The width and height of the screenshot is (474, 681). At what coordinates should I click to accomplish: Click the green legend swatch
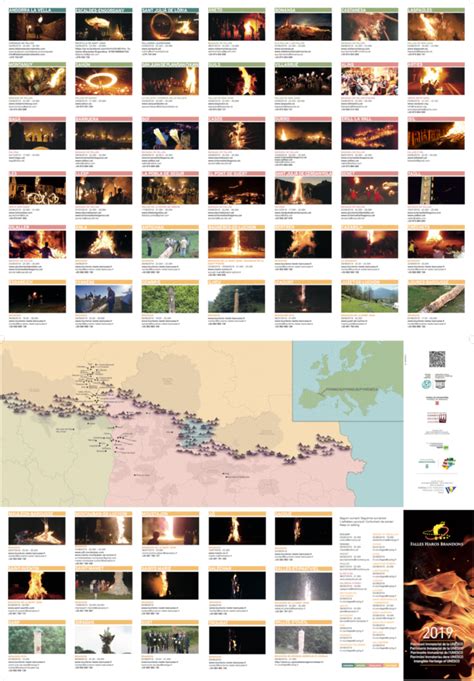[x=362, y=665]
